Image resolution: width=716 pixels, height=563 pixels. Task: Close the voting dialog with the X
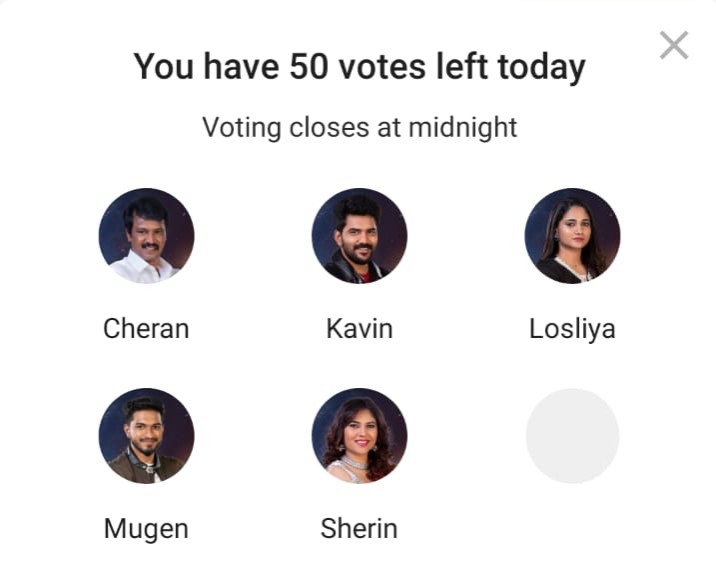pyautogui.click(x=674, y=45)
